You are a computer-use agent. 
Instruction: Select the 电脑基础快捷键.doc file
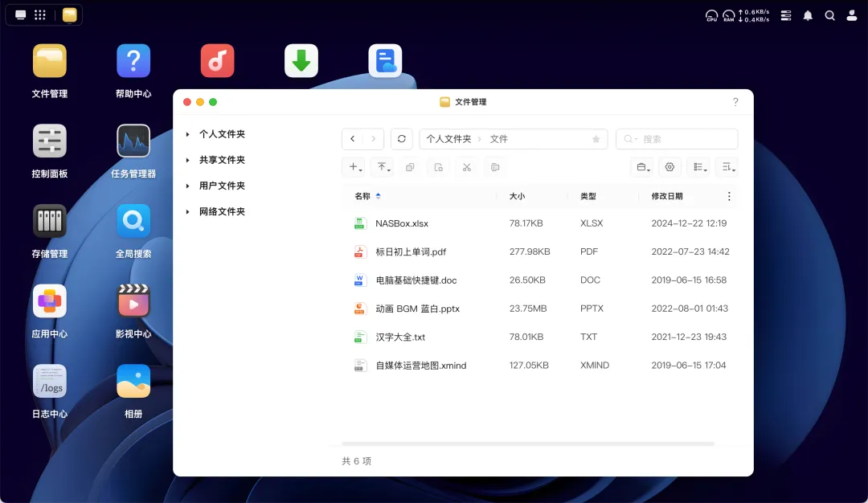tap(540, 280)
